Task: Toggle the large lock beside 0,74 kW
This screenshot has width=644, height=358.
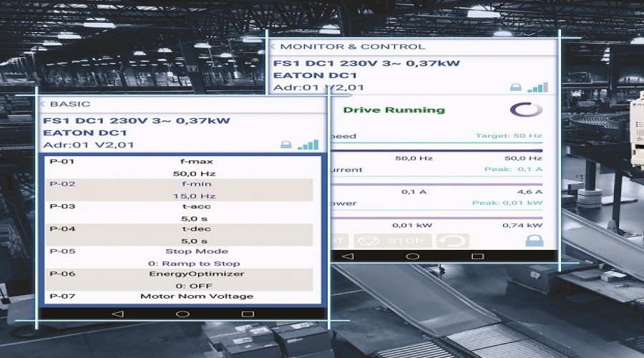Action: [534, 241]
